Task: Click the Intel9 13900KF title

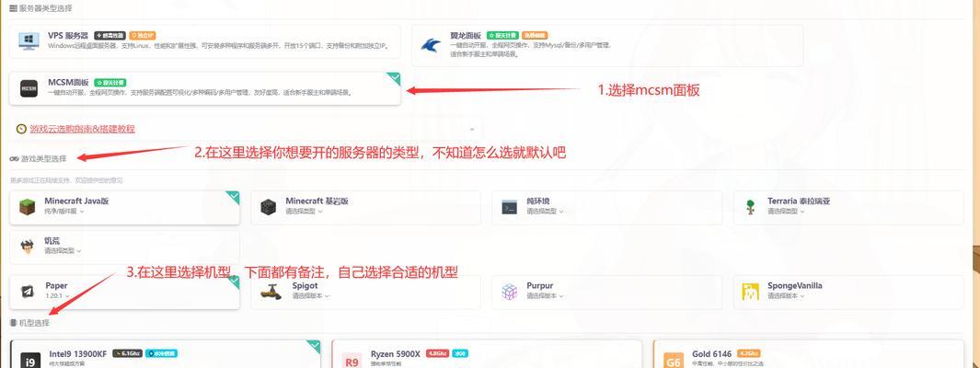Action: coord(78,353)
